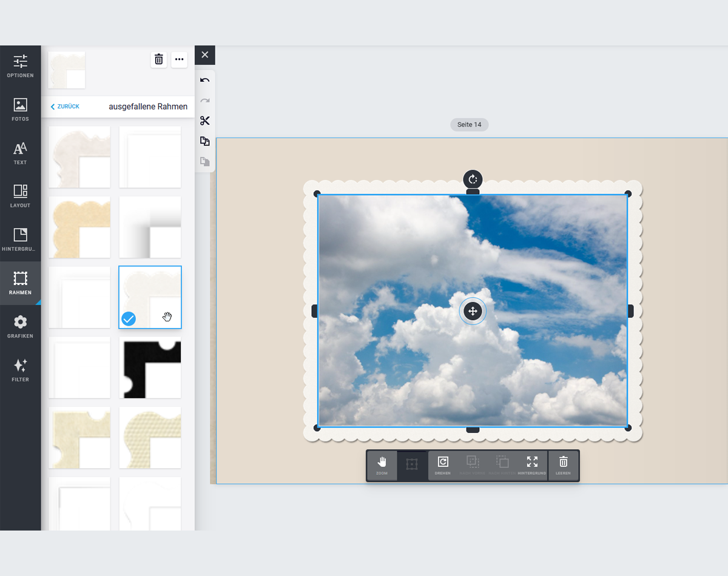Image resolution: width=728 pixels, height=576 pixels.
Task: Open the Fotos sidebar panel
Action: click(x=20, y=110)
